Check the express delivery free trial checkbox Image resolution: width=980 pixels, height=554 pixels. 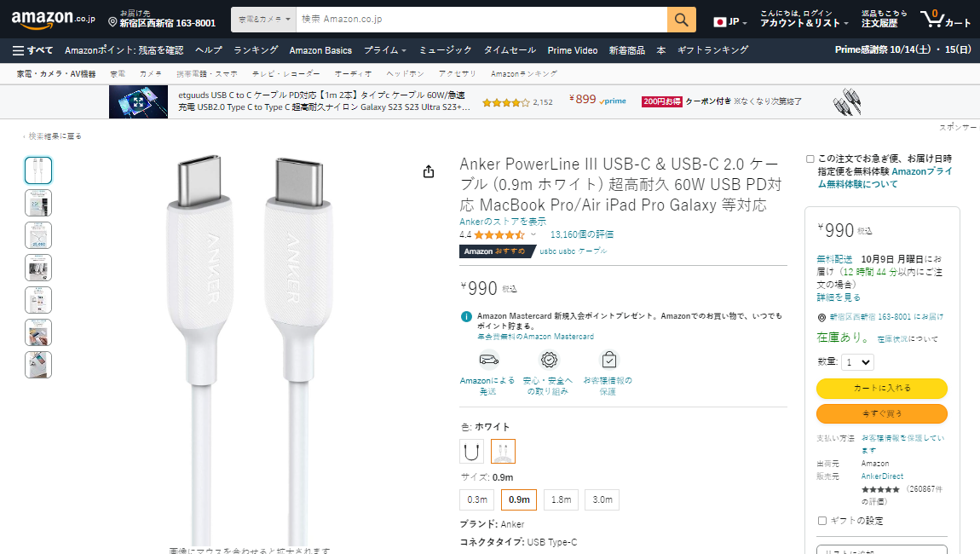pos(810,159)
